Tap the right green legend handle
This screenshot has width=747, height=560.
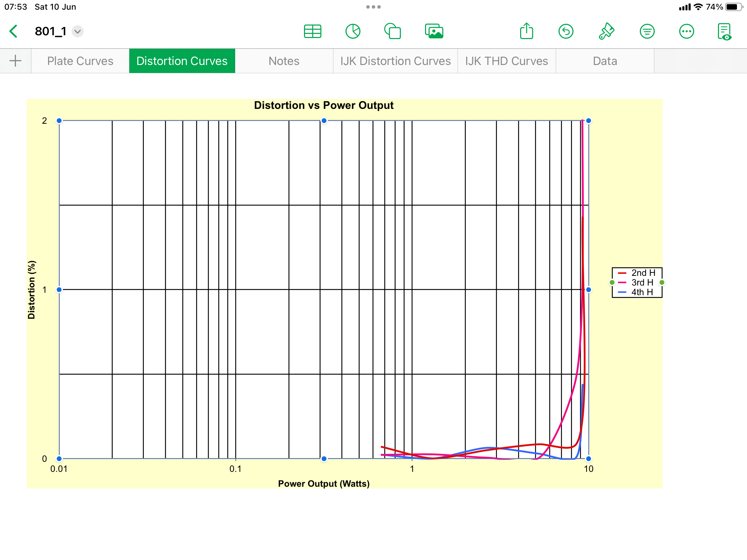(x=662, y=282)
